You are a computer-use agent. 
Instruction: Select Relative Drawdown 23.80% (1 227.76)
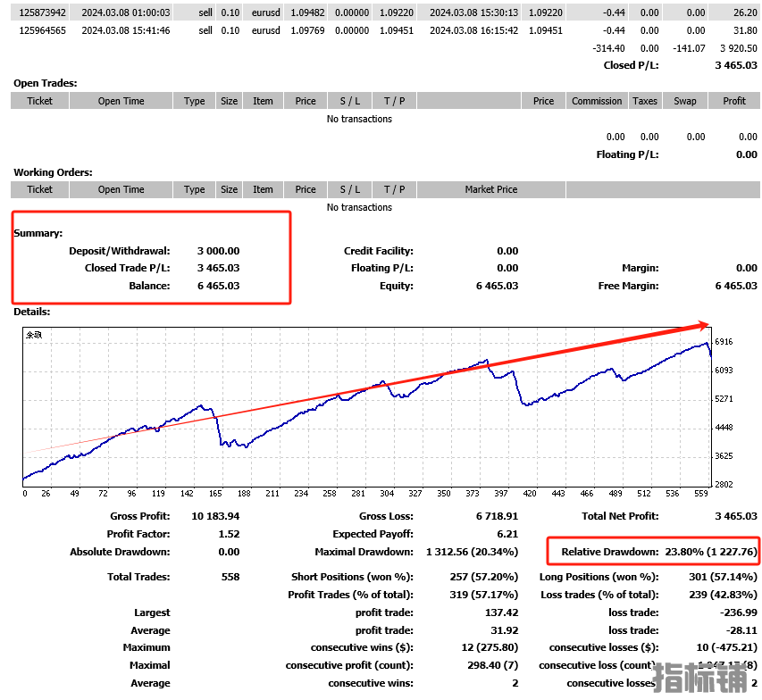pyautogui.click(x=711, y=553)
